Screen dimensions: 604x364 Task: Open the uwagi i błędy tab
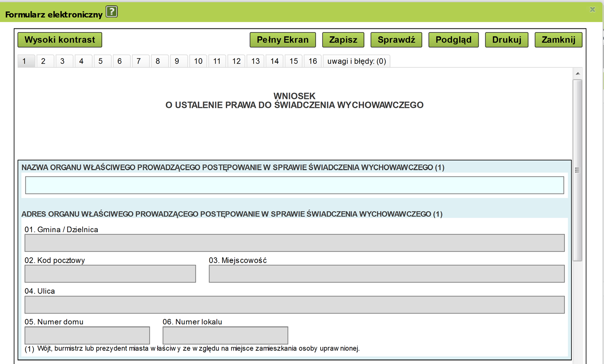[357, 61]
